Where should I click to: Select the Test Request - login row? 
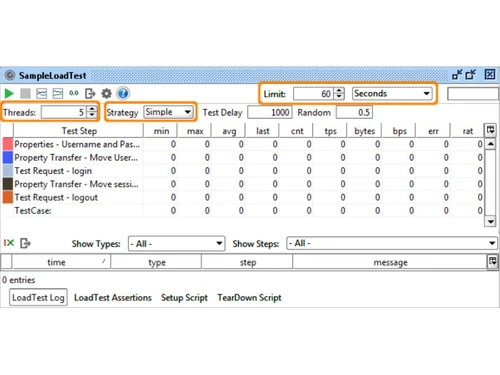coord(243,171)
